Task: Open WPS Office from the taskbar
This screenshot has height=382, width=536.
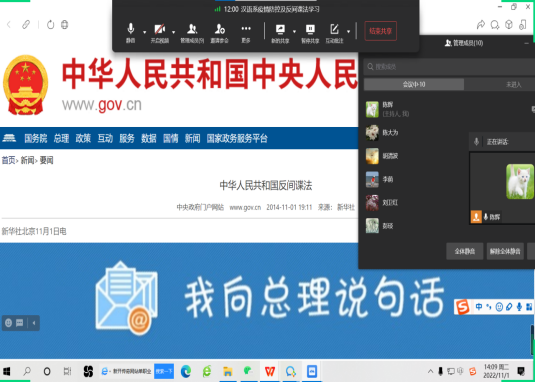Action: pos(270,371)
